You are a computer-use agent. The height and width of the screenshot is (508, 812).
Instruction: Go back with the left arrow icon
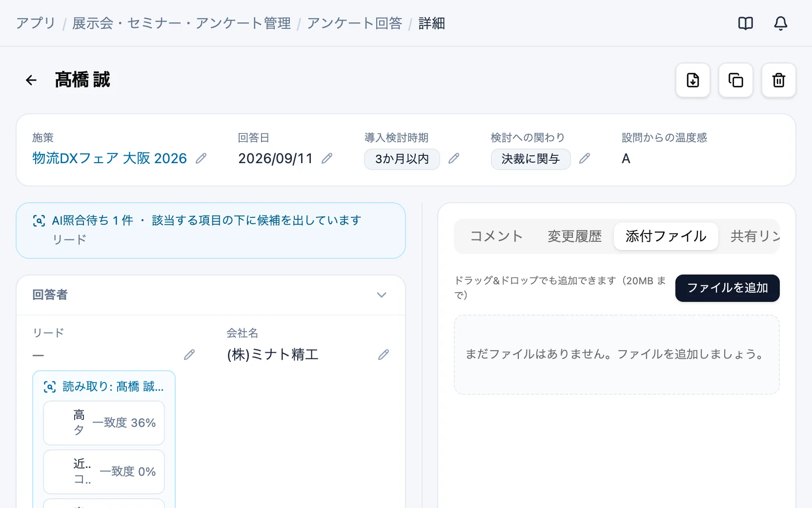[31, 80]
